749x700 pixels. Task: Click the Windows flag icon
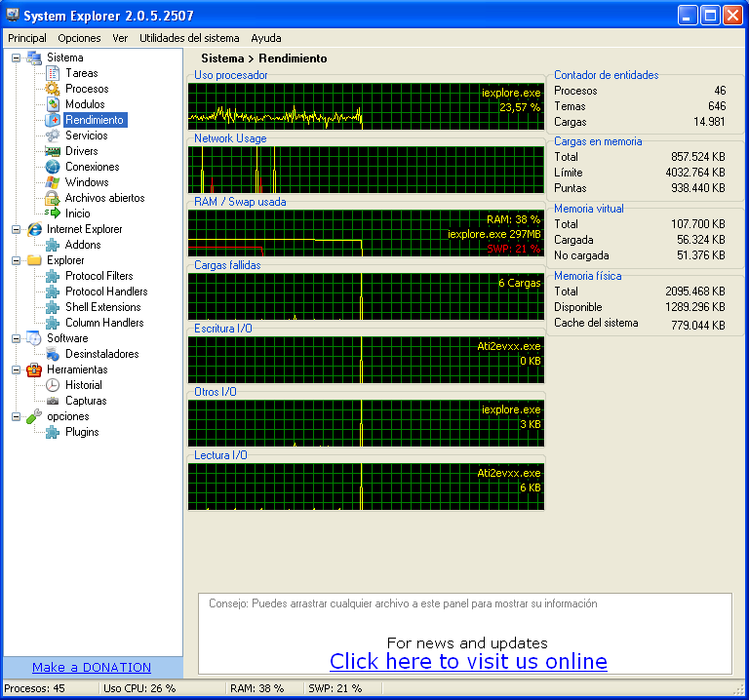pyautogui.click(x=53, y=182)
